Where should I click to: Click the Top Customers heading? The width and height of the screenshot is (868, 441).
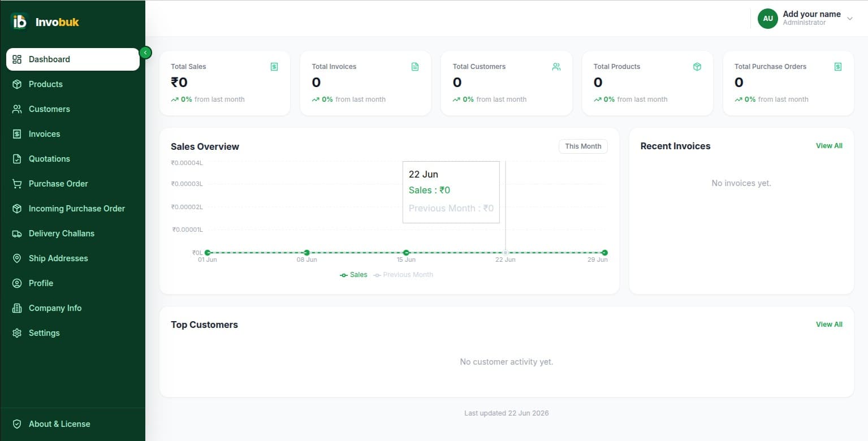point(204,325)
